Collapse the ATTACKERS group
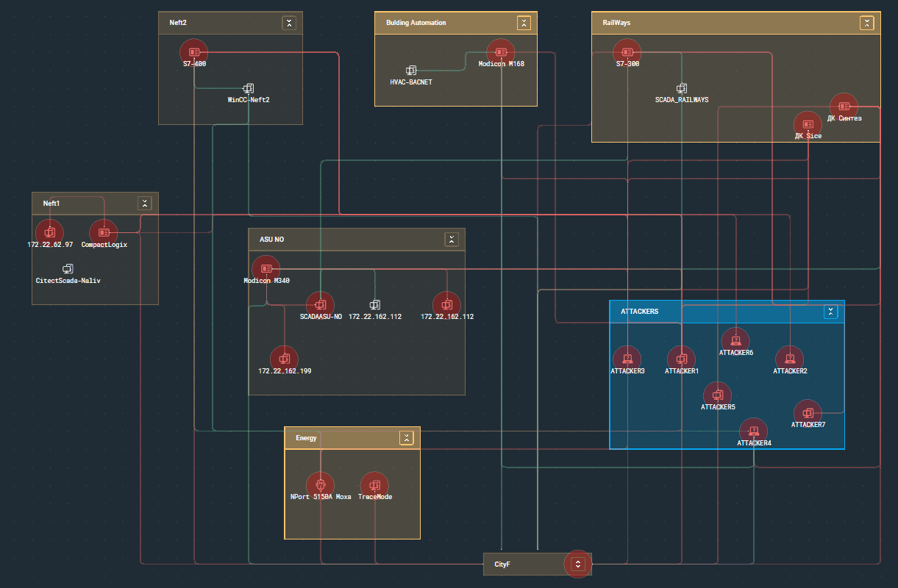This screenshot has width=898, height=588. coord(831,312)
